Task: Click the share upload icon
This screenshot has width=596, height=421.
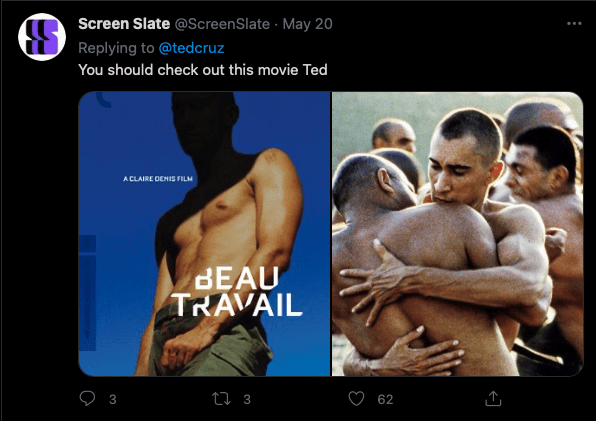Action: tap(493, 399)
